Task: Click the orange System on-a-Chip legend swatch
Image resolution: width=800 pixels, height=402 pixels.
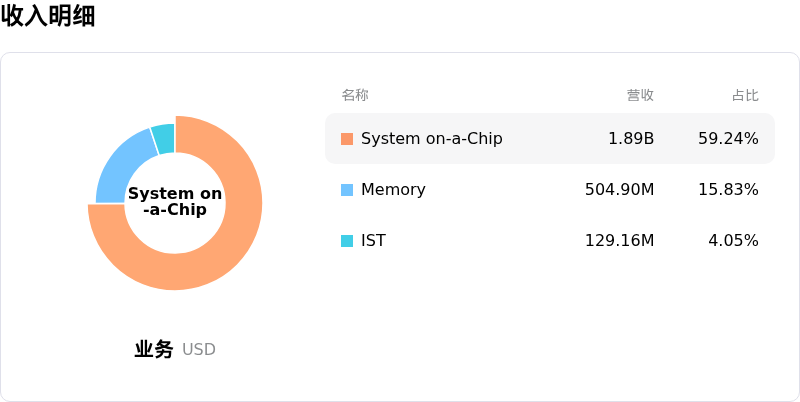Action: [x=347, y=139]
